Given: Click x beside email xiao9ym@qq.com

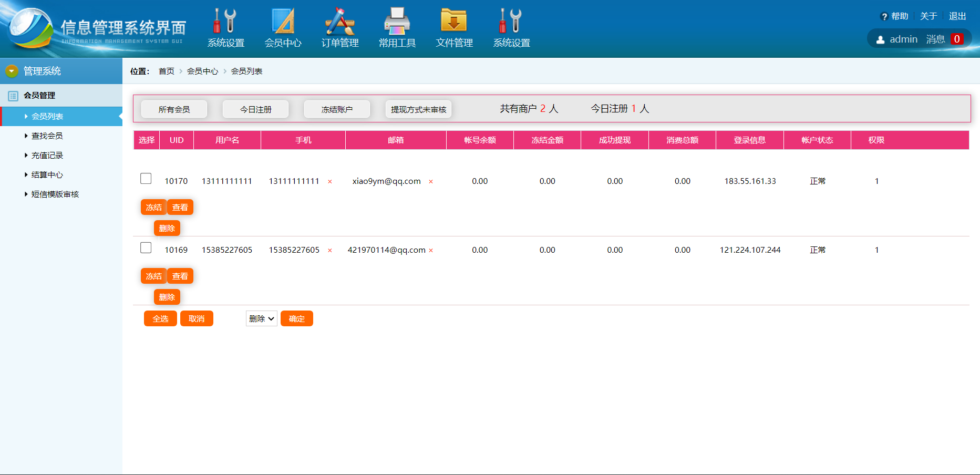Looking at the screenshot, I should click(x=431, y=182).
